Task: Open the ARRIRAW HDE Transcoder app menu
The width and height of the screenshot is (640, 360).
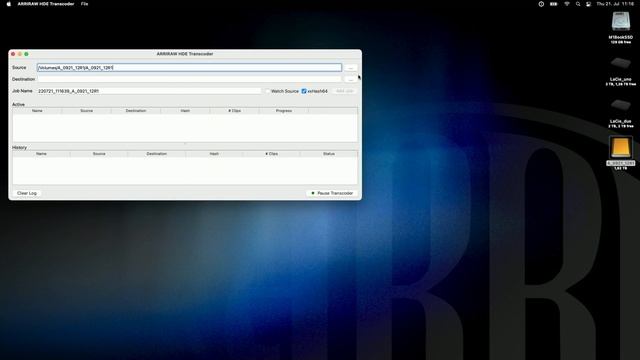Action: click(x=46, y=4)
